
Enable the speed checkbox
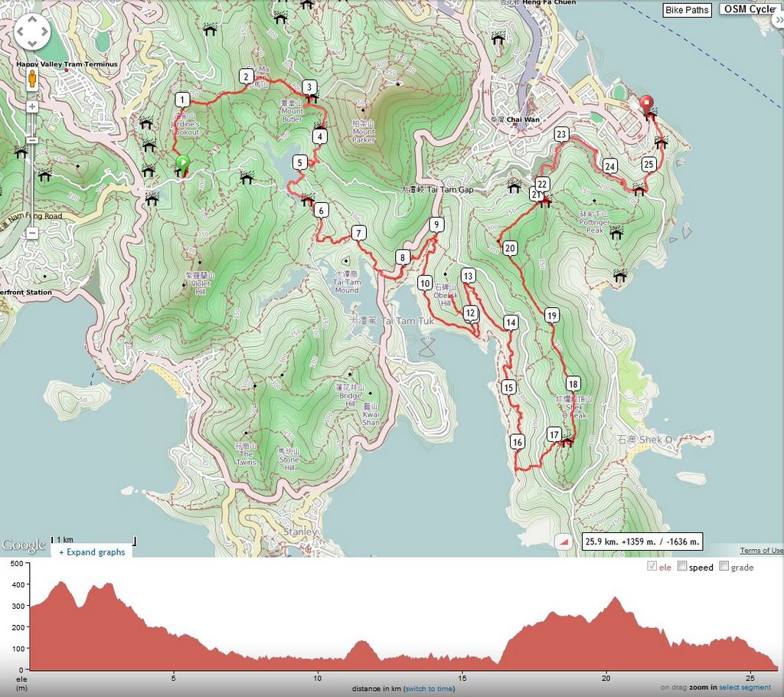(x=682, y=567)
